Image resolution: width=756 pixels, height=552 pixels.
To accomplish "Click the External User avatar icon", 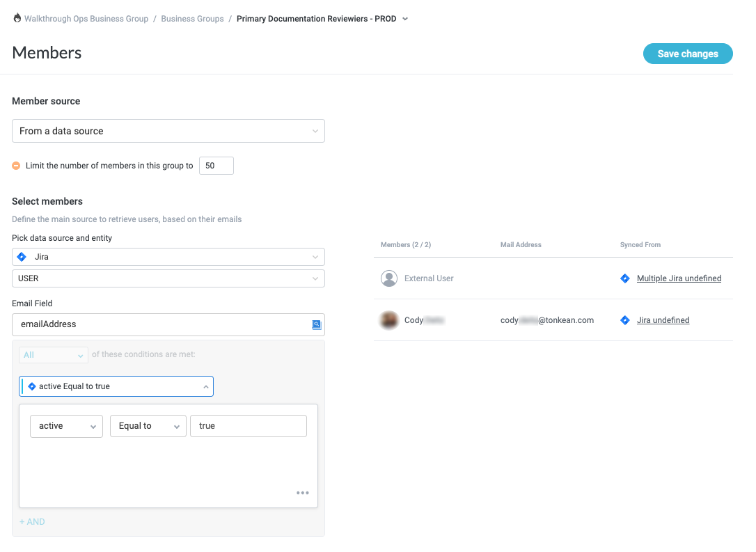I will (389, 278).
